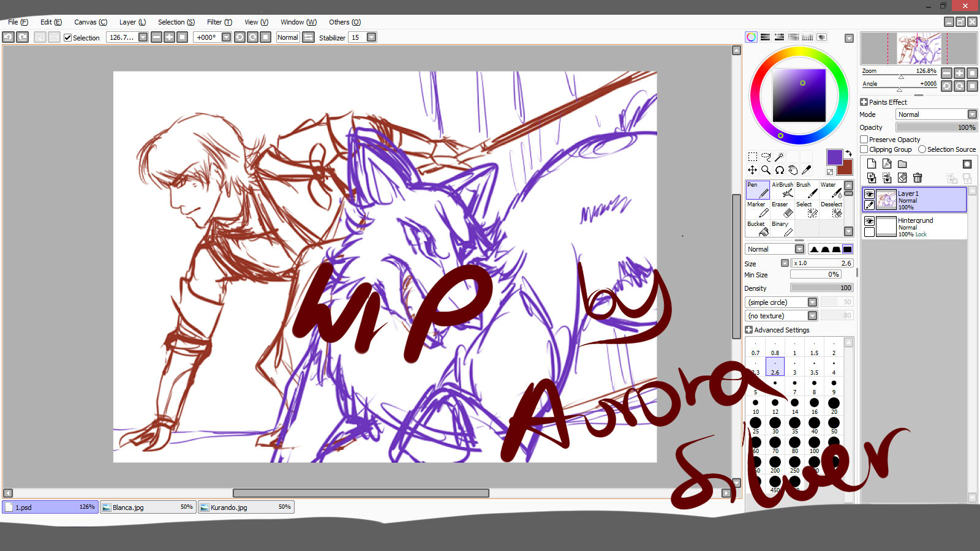This screenshot has height=551, width=980.
Task: Toggle the RGB slider panel
Action: point(765,37)
